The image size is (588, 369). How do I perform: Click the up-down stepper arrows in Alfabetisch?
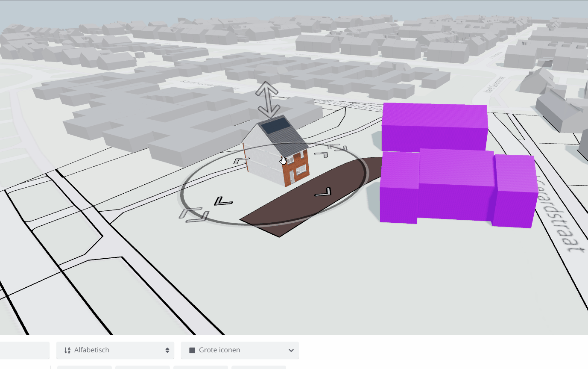point(167,350)
